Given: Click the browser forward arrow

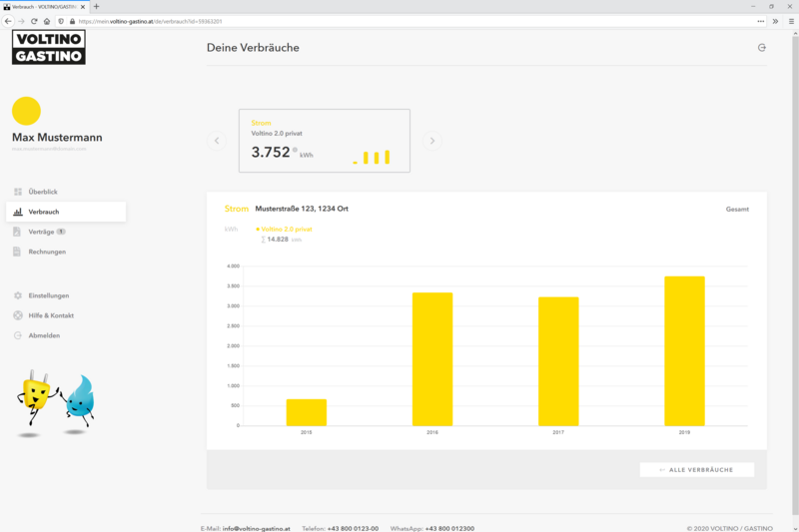Looking at the screenshot, I should coord(21,21).
